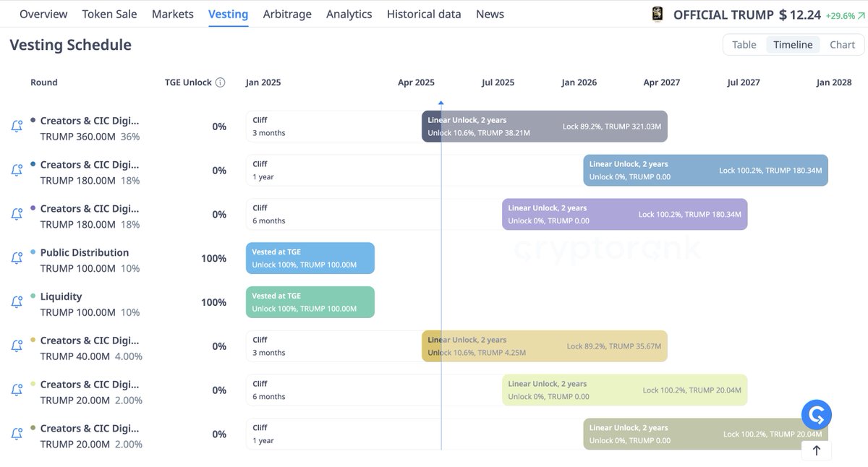Click the current date timeline marker

pyautogui.click(x=441, y=103)
